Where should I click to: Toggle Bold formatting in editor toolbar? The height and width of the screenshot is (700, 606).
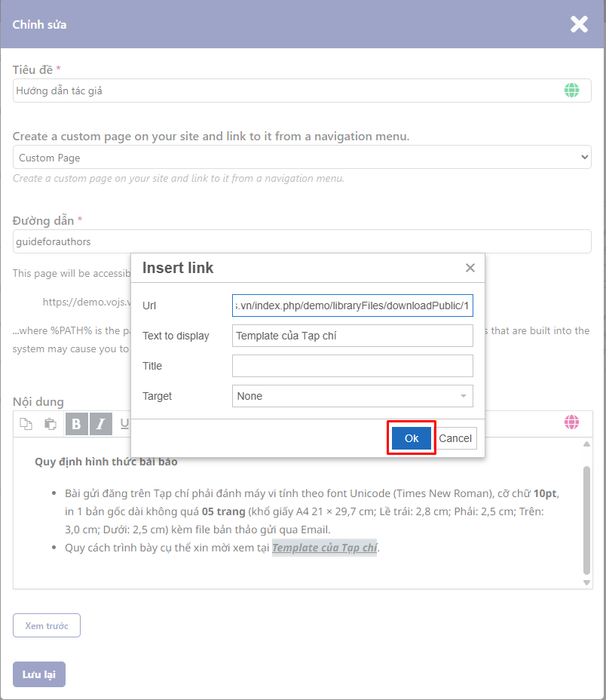(76, 424)
